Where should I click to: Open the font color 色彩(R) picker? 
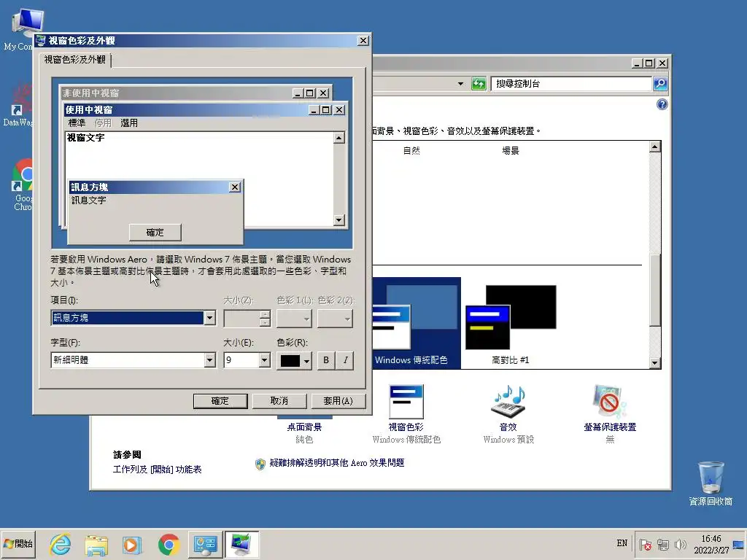point(295,360)
